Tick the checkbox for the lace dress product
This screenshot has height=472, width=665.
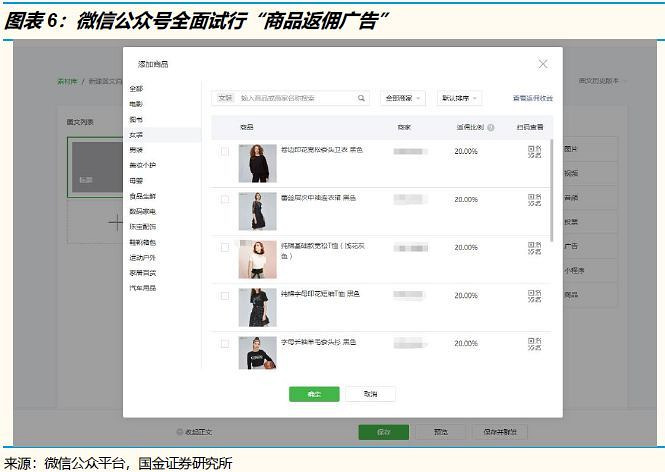[225, 199]
